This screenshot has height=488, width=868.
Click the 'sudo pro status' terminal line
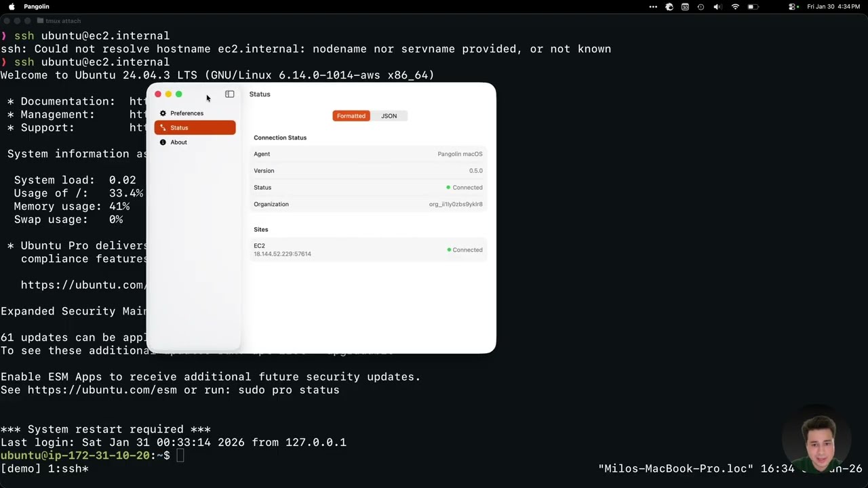[170, 390]
